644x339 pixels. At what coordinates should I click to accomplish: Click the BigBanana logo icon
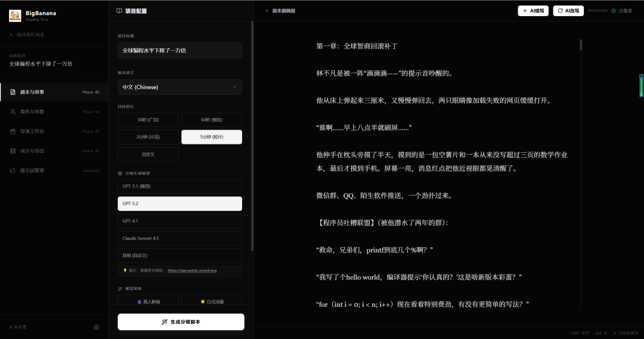tap(15, 16)
